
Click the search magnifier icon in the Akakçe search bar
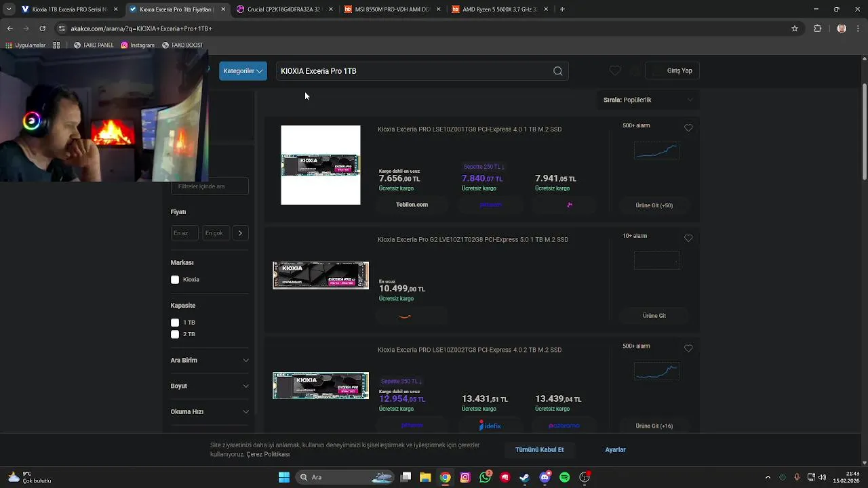pos(557,71)
